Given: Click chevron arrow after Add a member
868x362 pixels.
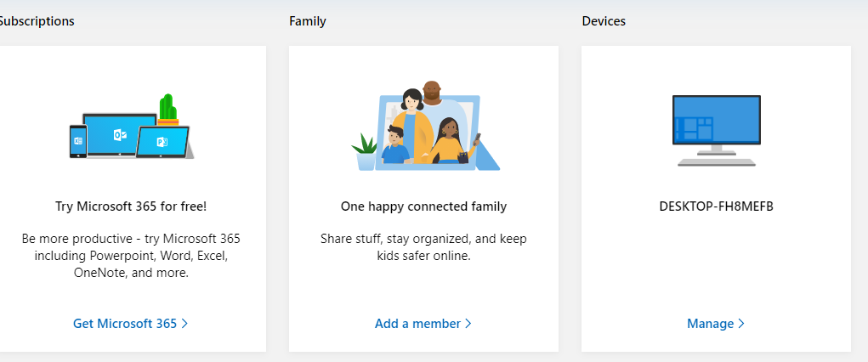Looking at the screenshot, I should click(x=468, y=323).
